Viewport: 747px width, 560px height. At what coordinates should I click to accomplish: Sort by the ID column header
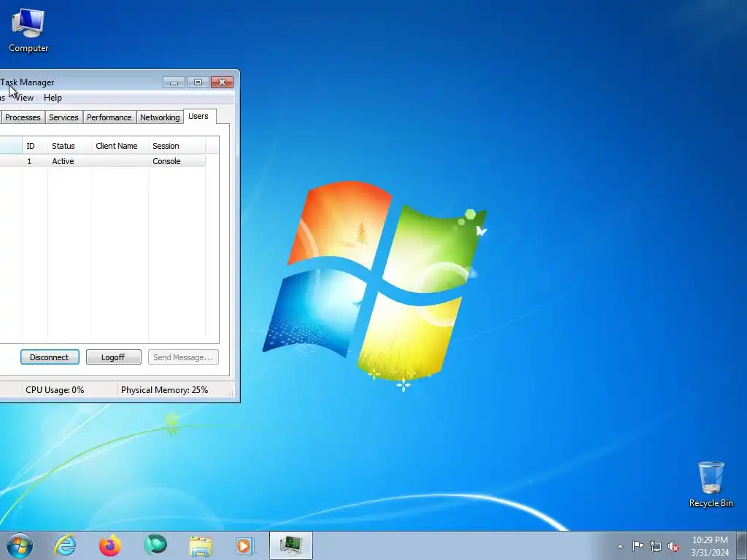tap(35, 146)
